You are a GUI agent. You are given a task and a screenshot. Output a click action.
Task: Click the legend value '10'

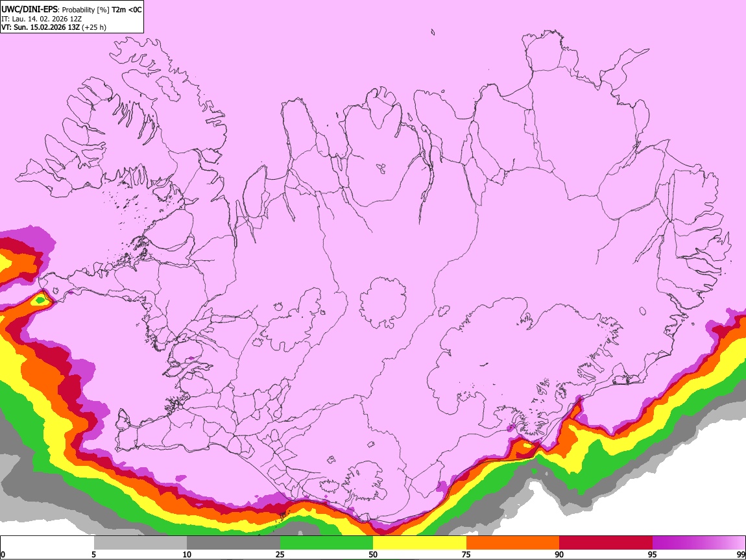187,554
